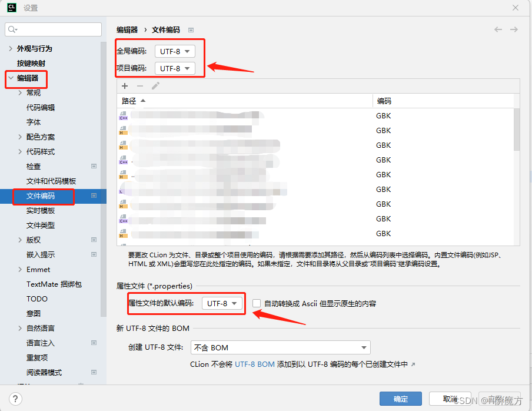Click the edit pencil icon
This screenshot has width=532, height=411.
(x=155, y=86)
